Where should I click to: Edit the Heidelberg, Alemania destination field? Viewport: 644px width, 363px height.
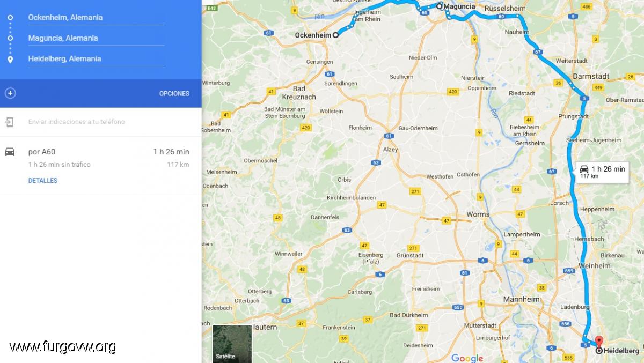96,59
